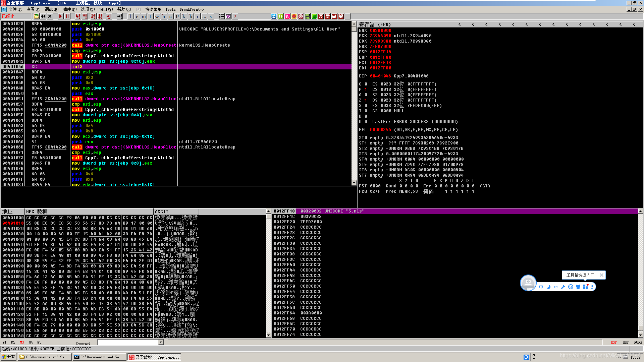Open the Handles (h) button
This screenshot has width=644, height=362.
click(164, 16)
